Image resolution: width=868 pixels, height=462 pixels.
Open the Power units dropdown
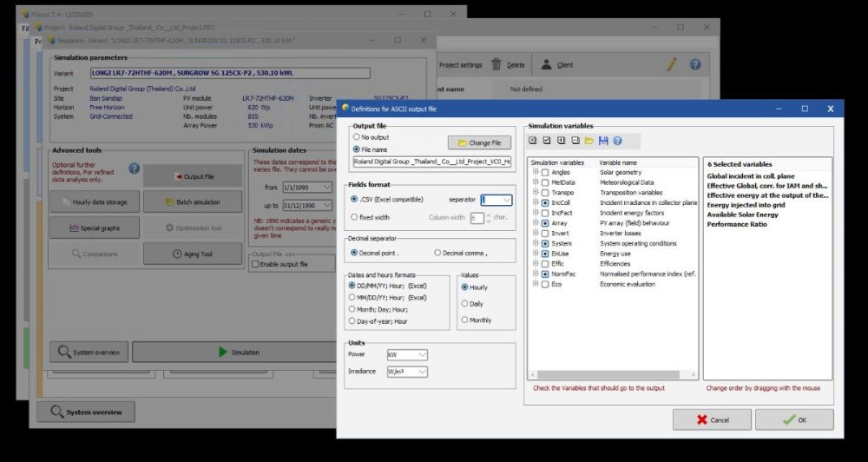coord(422,354)
